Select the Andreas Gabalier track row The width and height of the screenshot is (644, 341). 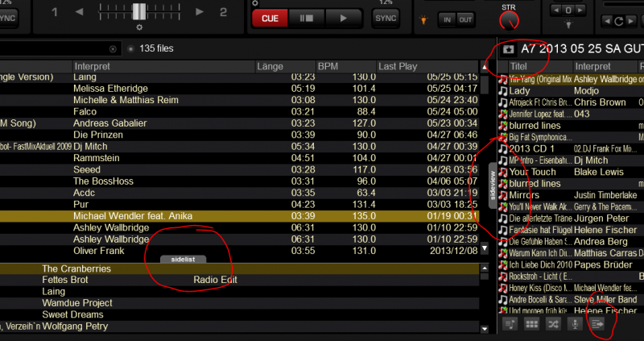click(239, 123)
